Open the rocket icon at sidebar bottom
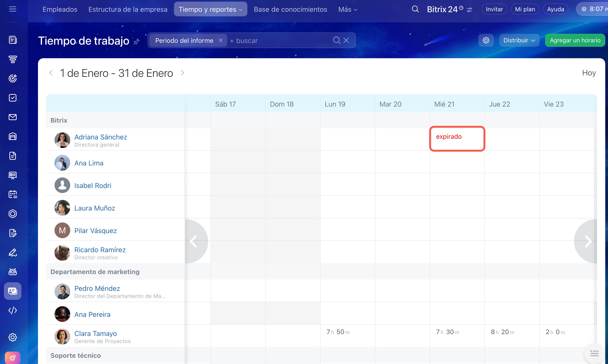The height and width of the screenshot is (364, 608). pyautogui.click(x=12, y=358)
